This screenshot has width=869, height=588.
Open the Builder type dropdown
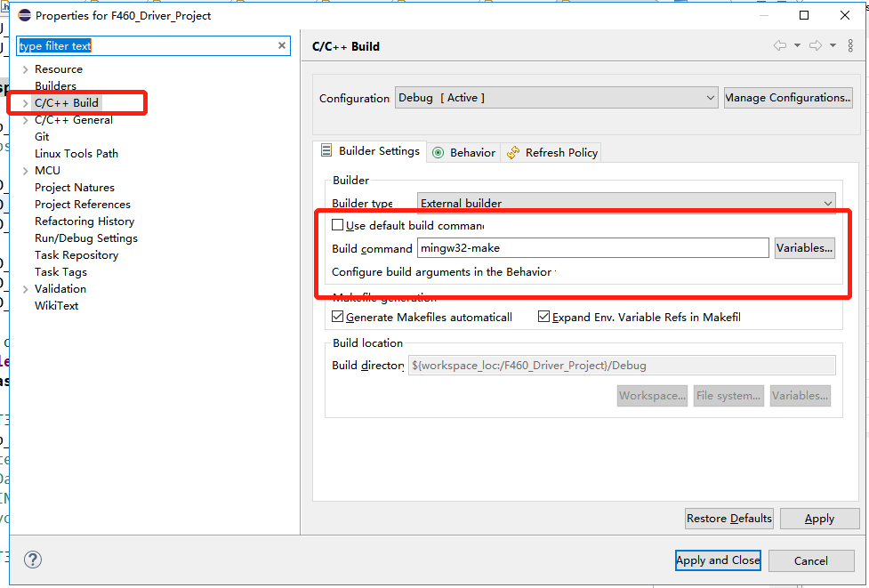827,203
